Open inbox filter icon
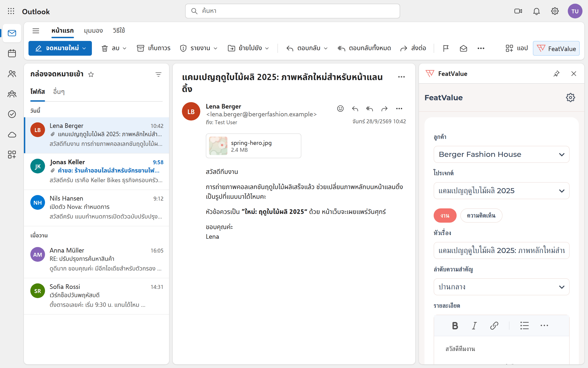588x368 pixels. pyautogui.click(x=158, y=75)
